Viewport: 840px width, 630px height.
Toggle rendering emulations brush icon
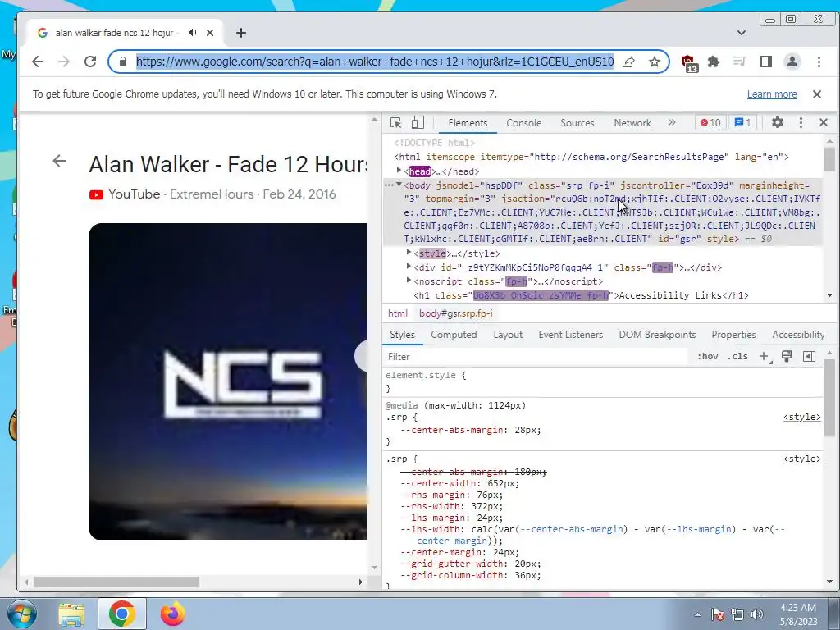coord(787,357)
